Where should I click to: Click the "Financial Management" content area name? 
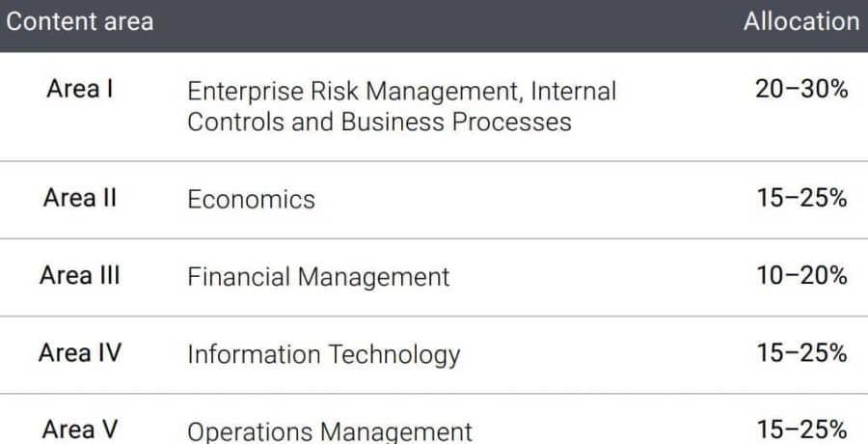[318, 277]
